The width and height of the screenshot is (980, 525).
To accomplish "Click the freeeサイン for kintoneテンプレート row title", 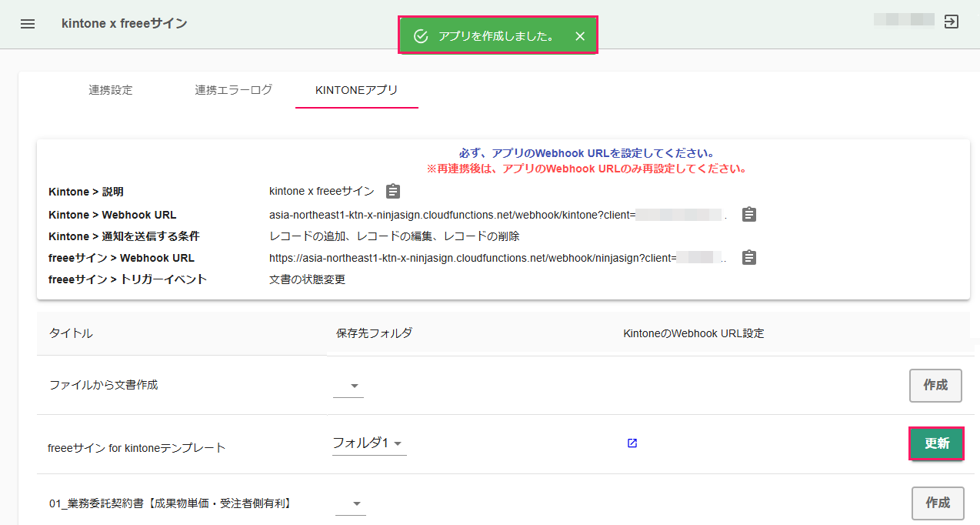I will pyautogui.click(x=137, y=447).
